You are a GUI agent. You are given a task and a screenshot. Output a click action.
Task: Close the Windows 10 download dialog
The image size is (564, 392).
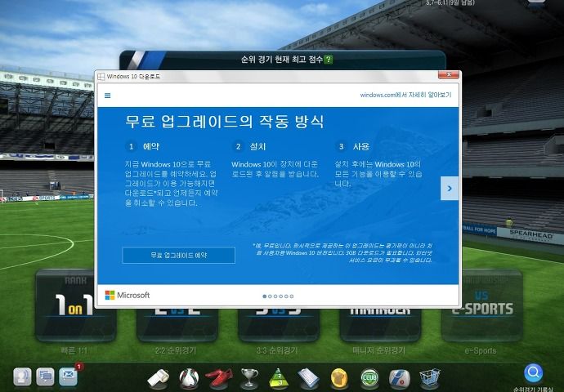(448, 74)
